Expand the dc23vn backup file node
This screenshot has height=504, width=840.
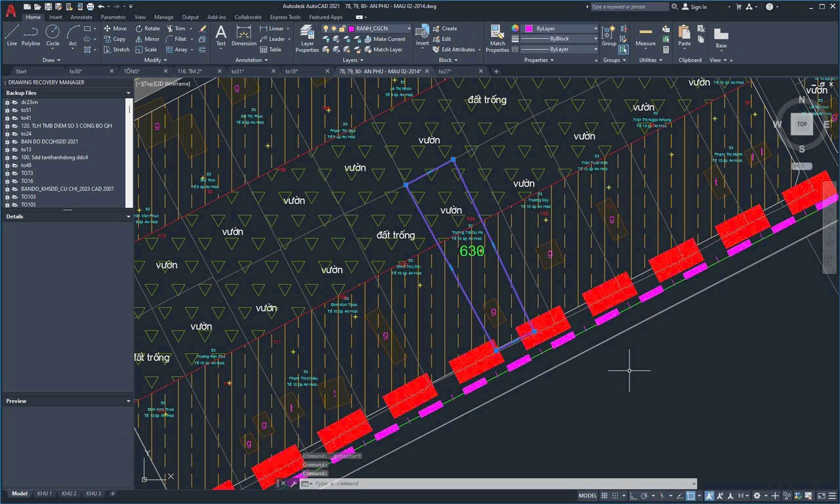coord(7,102)
